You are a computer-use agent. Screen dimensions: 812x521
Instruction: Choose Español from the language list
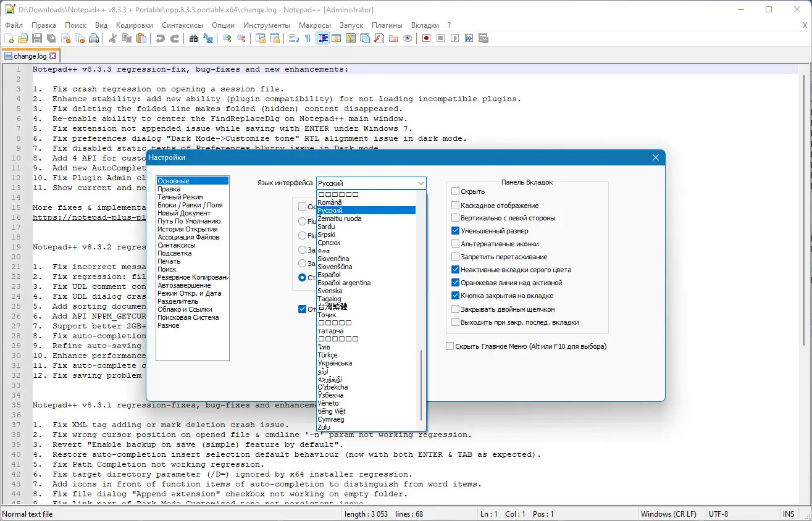coord(329,275)
